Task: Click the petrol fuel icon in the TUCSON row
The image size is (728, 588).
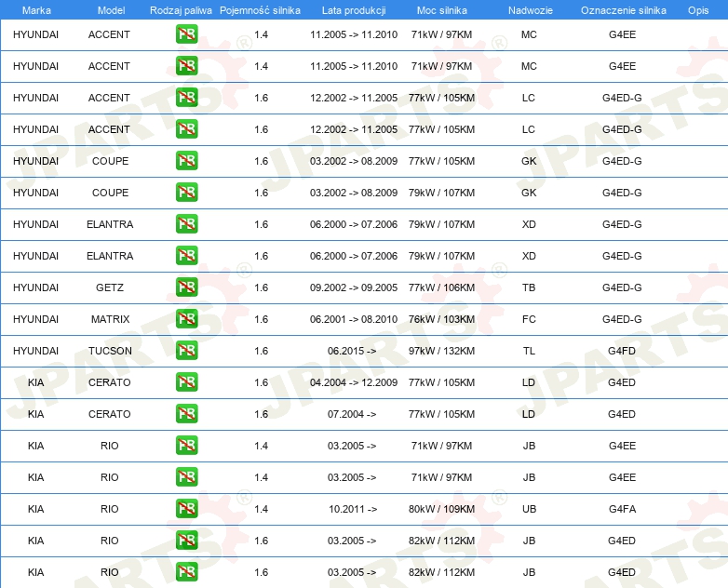Action: (186, 351)
